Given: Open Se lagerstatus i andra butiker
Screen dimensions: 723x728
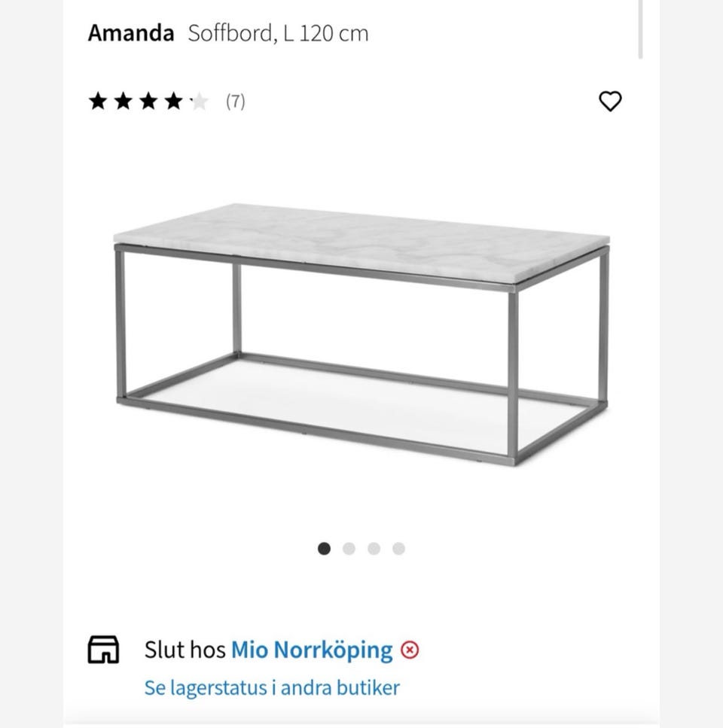Looking at the screenshot, I should click(x=272, y=687).
